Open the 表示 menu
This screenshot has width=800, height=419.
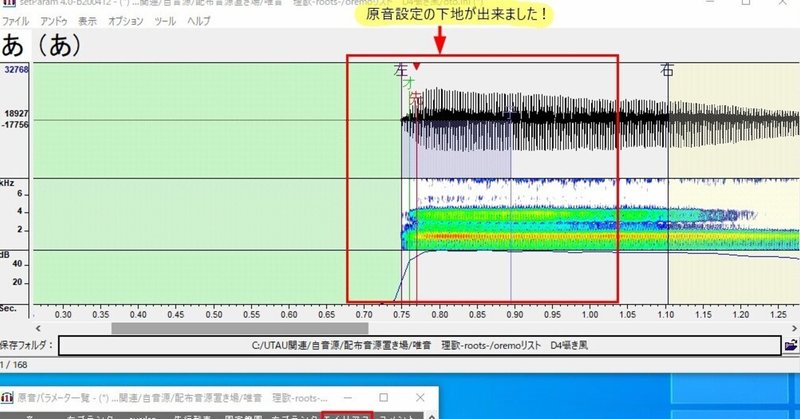tap(87, 21)
